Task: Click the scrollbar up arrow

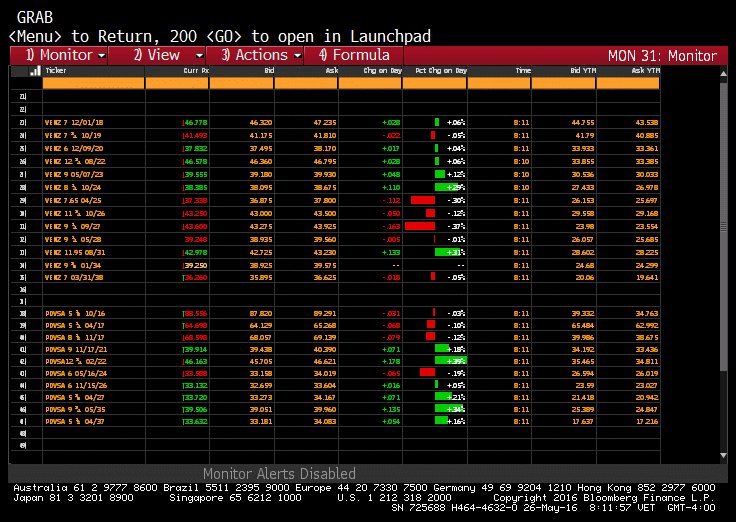Action: tap(723, 74)
